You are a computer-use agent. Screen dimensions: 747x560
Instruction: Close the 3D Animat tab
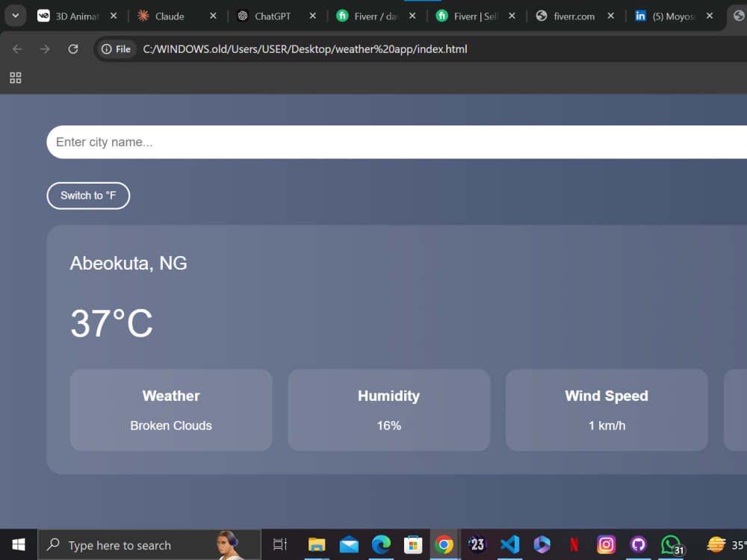(x=114, y=16)
